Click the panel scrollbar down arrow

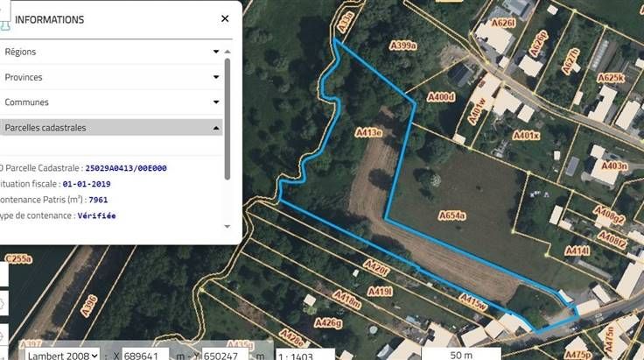(227, 227)
